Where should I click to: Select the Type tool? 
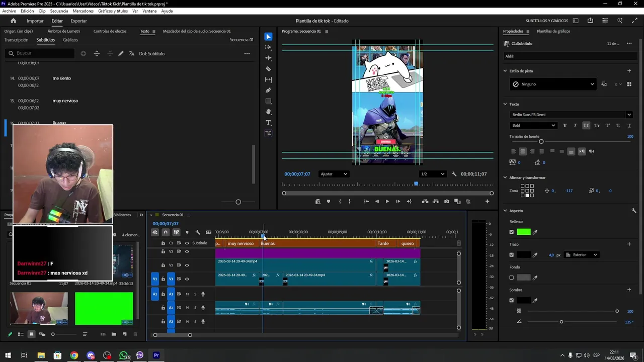pos(268,123)
